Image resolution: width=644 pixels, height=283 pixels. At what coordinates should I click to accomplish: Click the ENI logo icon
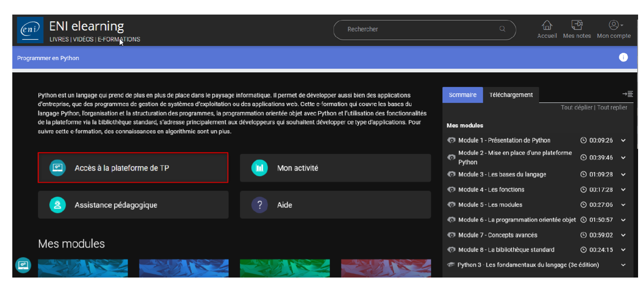pos(30,30)
